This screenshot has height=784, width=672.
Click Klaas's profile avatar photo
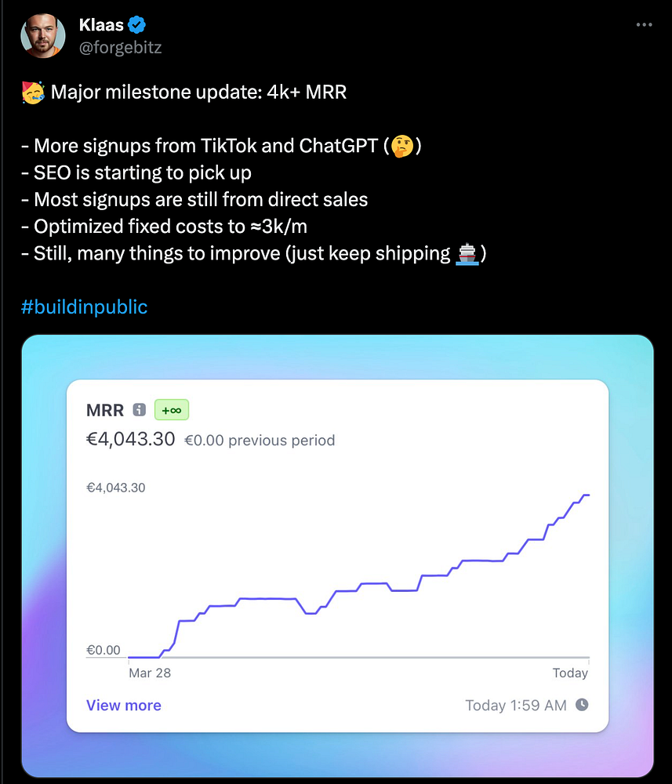click(x=43, y=35)
